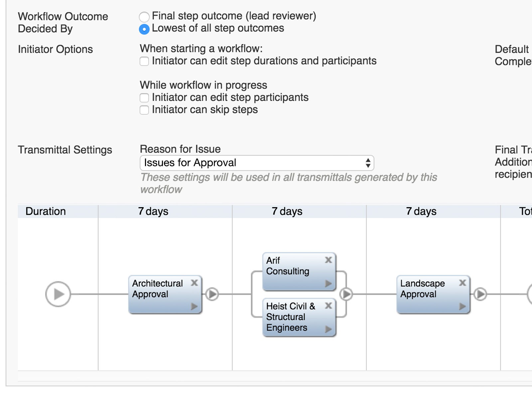532x399 pixels.
Task: Click the workflow start play icon
Action: point(58,294)
